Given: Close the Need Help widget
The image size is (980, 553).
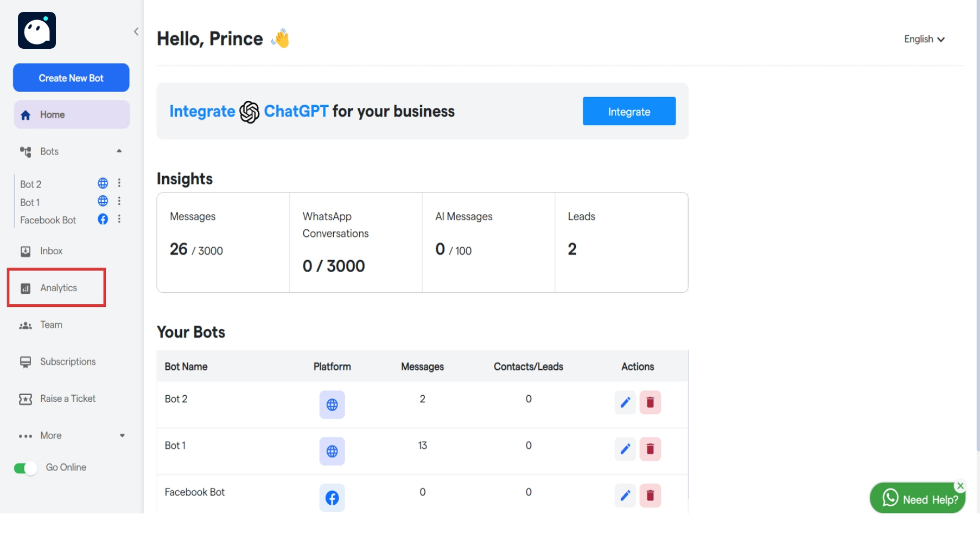Looking at the screenshot, I should click(x=960, y=486).
